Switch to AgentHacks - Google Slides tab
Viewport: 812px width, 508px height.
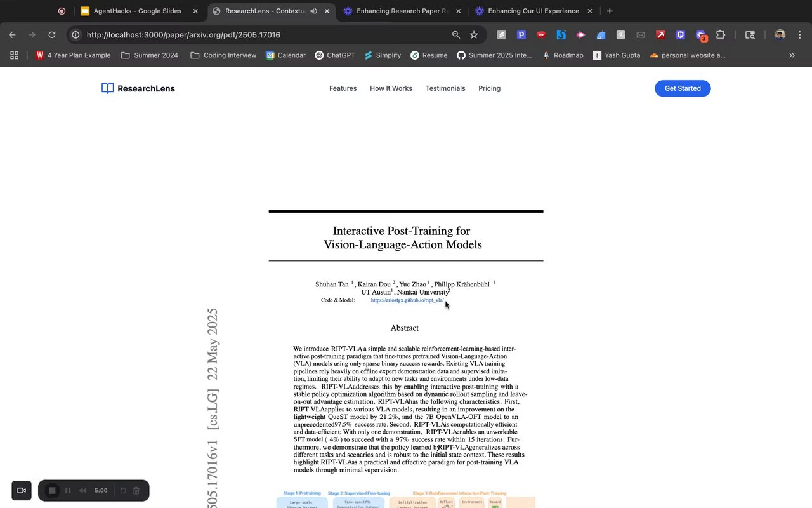click(x=138, y=11)
